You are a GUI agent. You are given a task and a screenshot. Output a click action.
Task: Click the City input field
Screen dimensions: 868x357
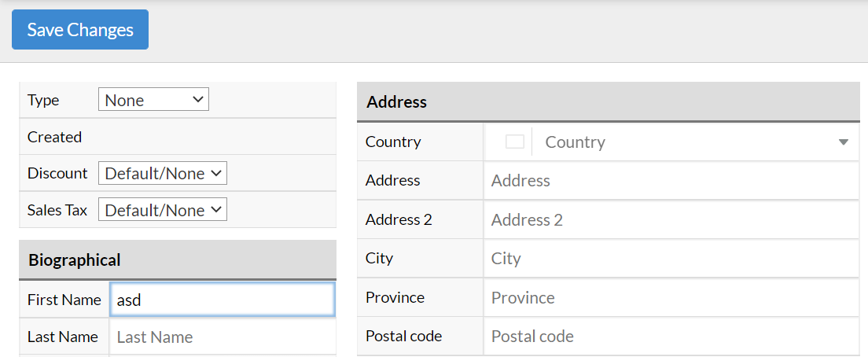tap(671, 259)
